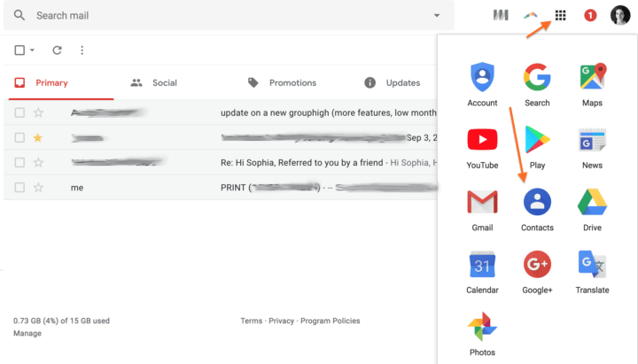Select the grouphigh update email checkbox
The width and height of the screenshot is (638, 364).
[19, 112]
